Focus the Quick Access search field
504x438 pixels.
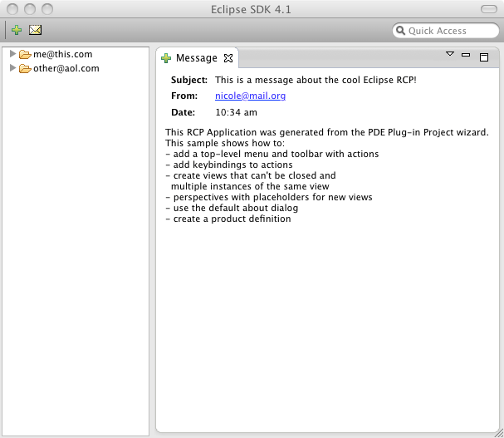[x=448, y=31]
